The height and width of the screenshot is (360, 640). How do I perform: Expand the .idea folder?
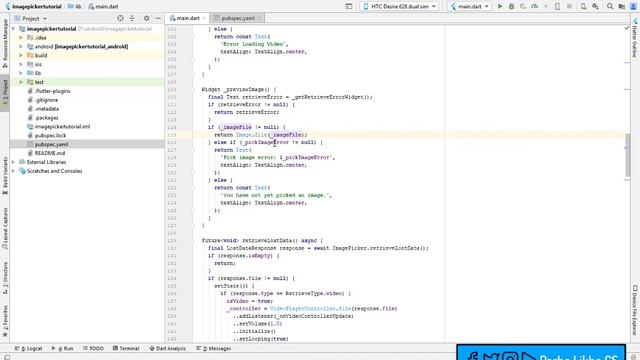coord(21,38)
